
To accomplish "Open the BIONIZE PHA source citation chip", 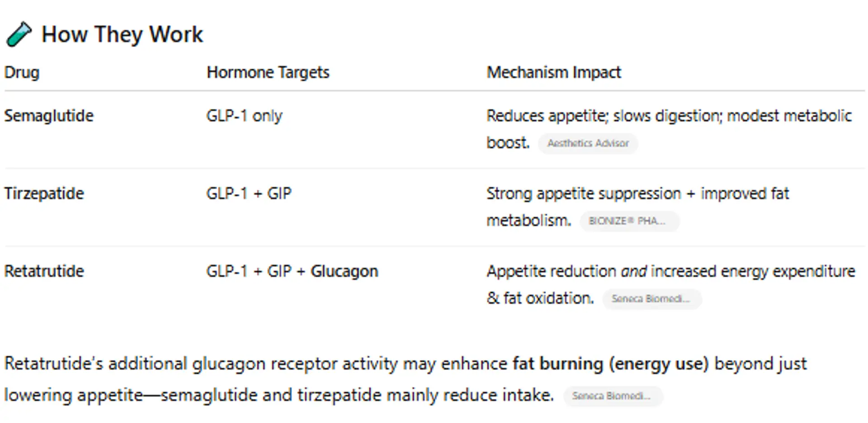I will click(629, 221).
